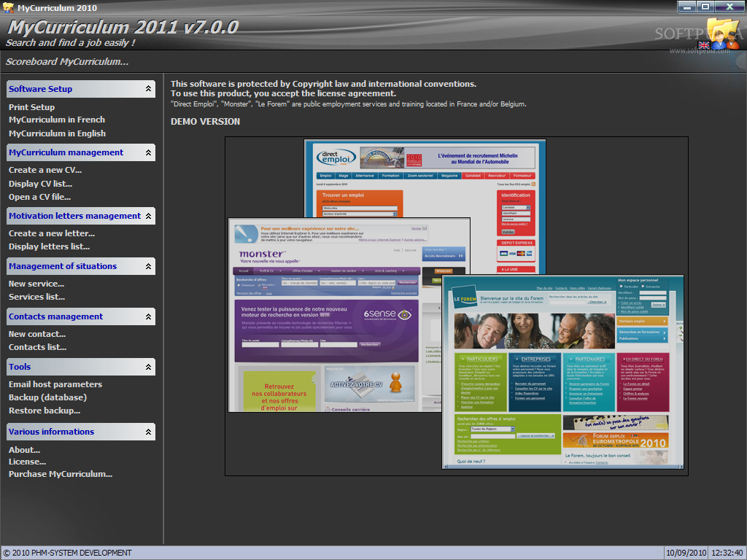This screenshot has width=747, height=560.
Task: Collapse the Management of situations section
Action: [x=148, y=266]
